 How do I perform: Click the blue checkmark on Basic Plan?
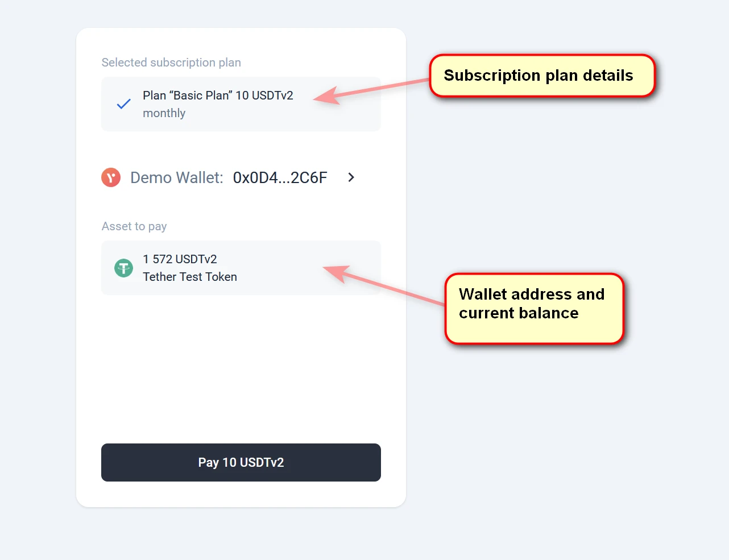(123, 104)
